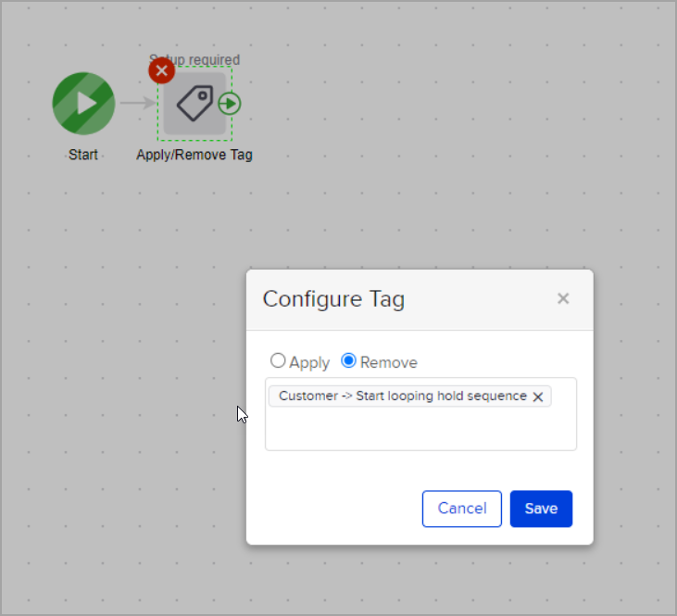This screenshot has width=677, height=616.
Task: Delete the tag node with the red X badge
Action: coord(162,70)
